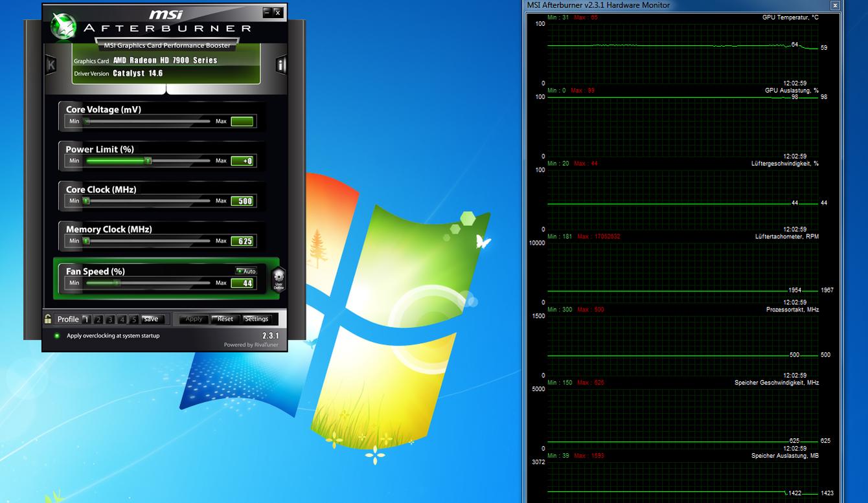Click the 'Power Limit (%)' label
The image size is (868, 503).
100,150
